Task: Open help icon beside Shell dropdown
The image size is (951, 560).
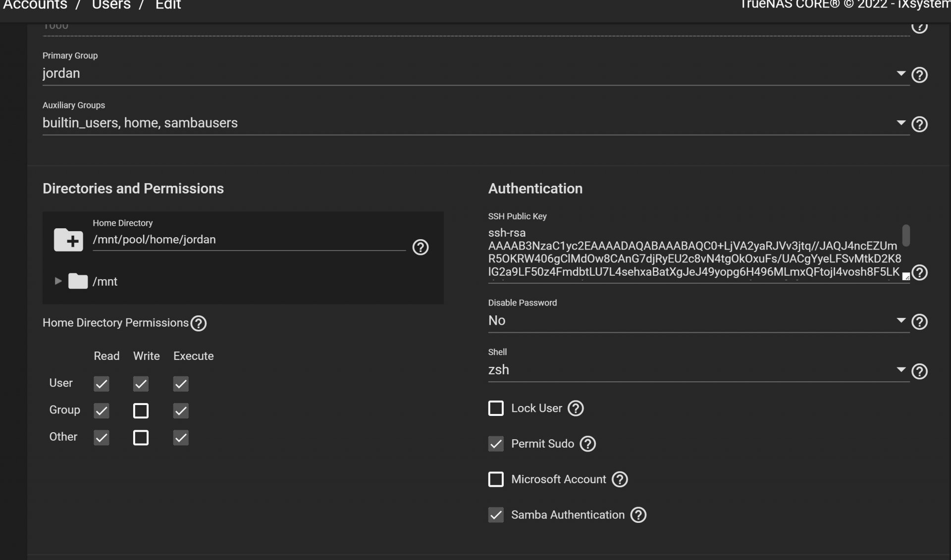Action: [x=919, y=371]
